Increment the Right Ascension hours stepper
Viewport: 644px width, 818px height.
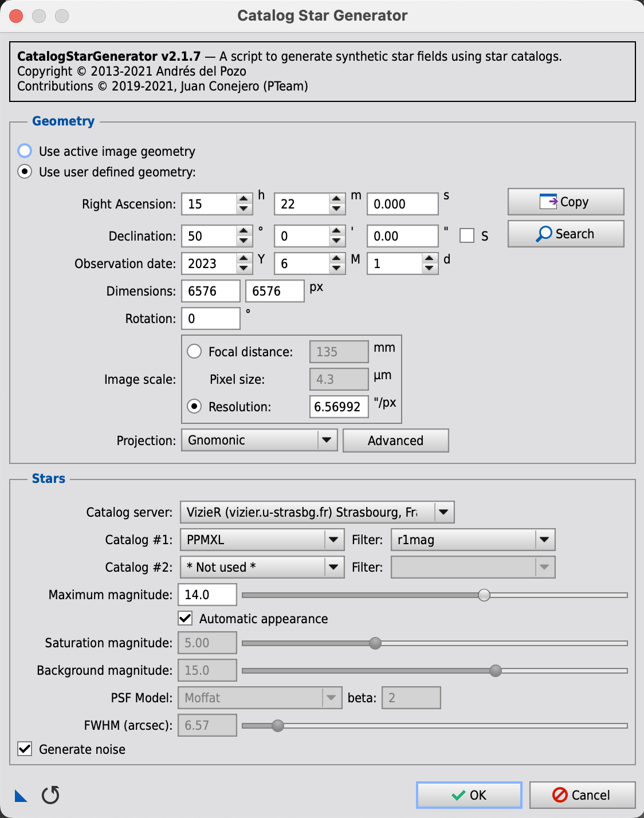(244, 199)
